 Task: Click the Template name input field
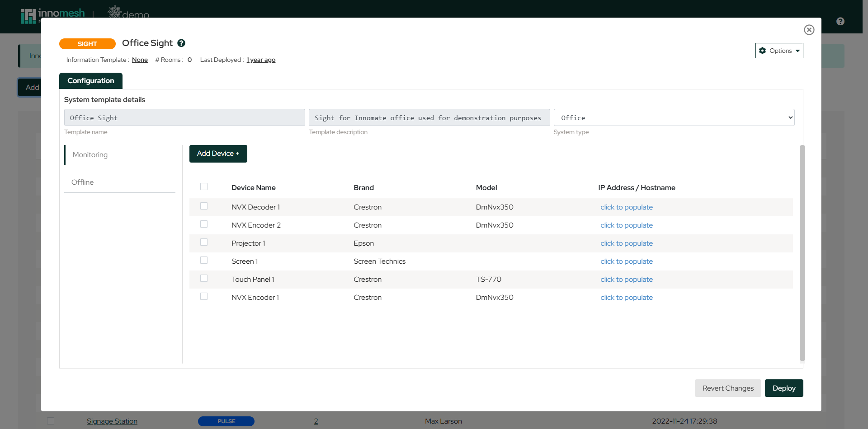click(184, 117)
